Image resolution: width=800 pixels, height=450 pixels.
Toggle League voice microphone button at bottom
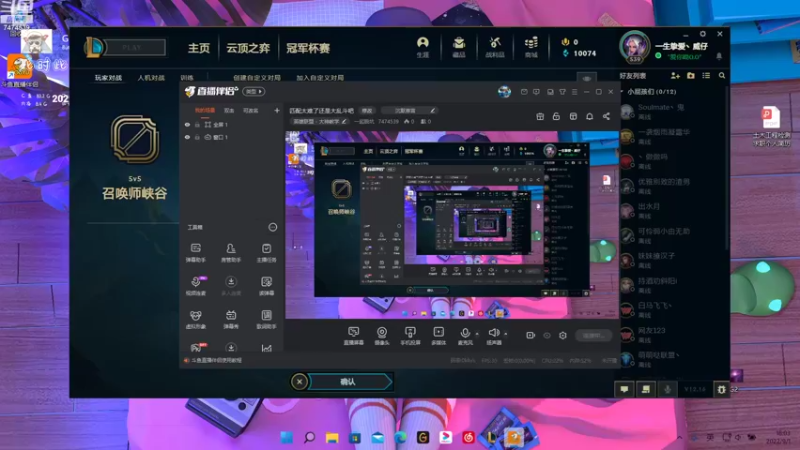(667, 389)
